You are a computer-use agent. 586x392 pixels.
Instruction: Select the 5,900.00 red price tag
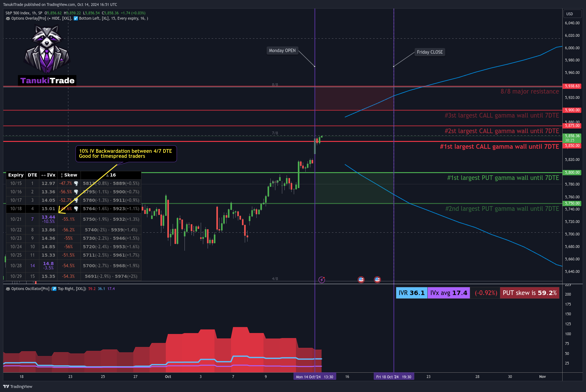pyautogui.click(x=572, y=110)
